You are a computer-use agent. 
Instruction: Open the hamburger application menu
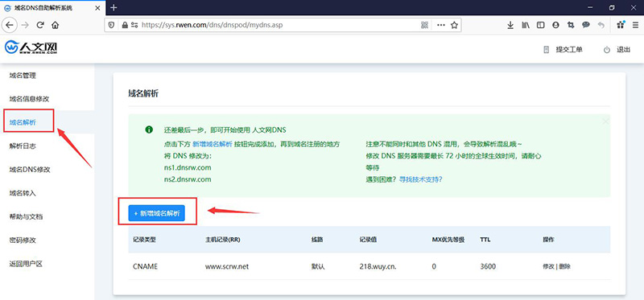pos(635,25)
